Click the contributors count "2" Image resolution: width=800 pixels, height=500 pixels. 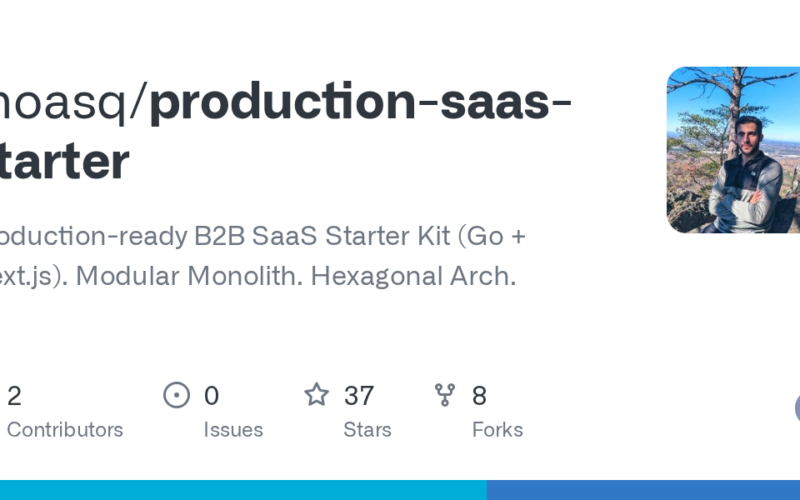[14, 396]
